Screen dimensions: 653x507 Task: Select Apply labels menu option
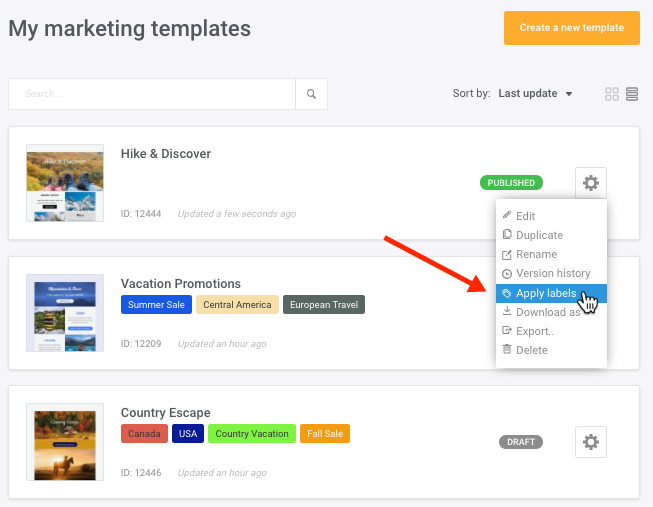[545, 293]
